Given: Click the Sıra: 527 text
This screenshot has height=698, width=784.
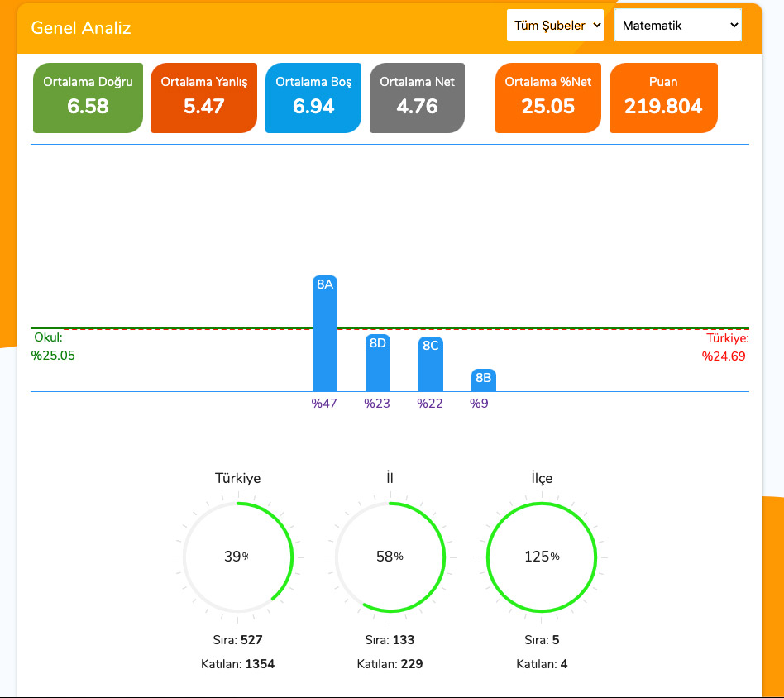Looking at the screenshot, I should [238, 640].
